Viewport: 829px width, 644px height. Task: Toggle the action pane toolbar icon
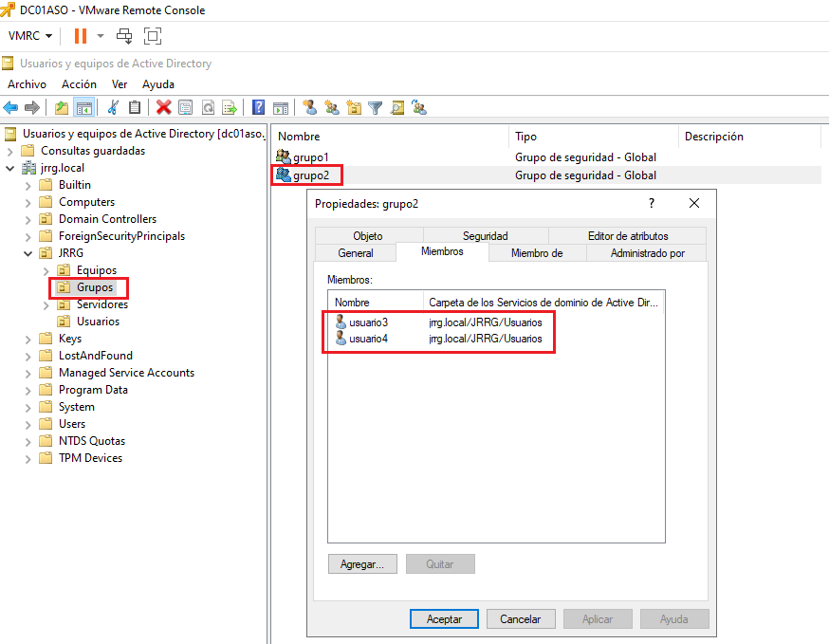(281, 108)
